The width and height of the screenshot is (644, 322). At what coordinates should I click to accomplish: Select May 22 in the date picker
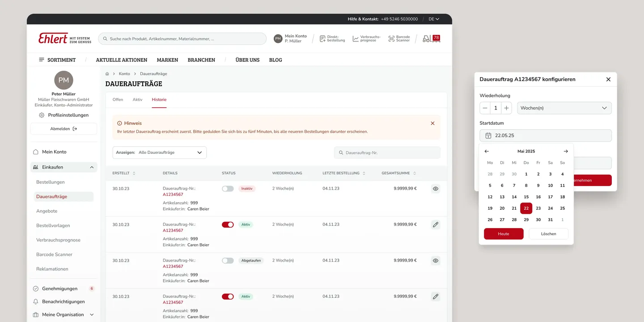(526, 208)
